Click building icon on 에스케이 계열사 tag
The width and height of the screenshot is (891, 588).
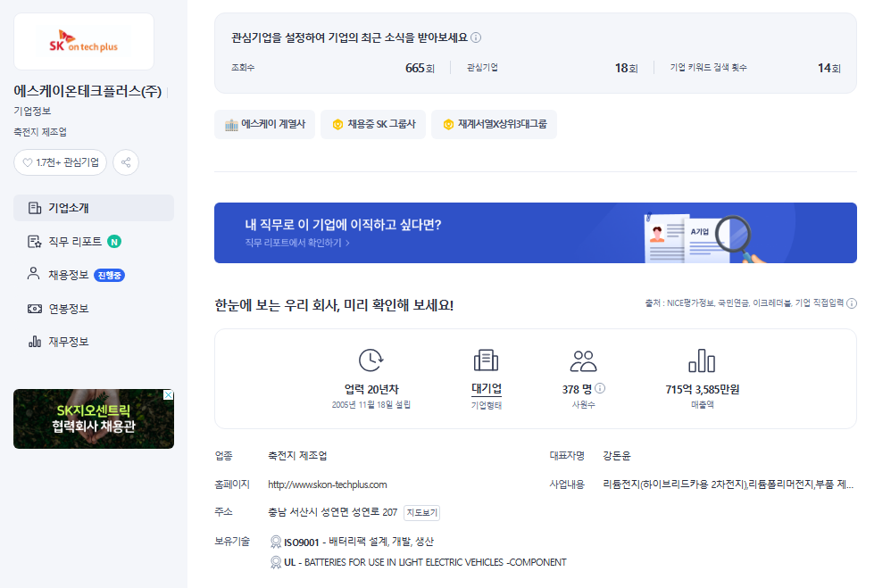point(231,125)
